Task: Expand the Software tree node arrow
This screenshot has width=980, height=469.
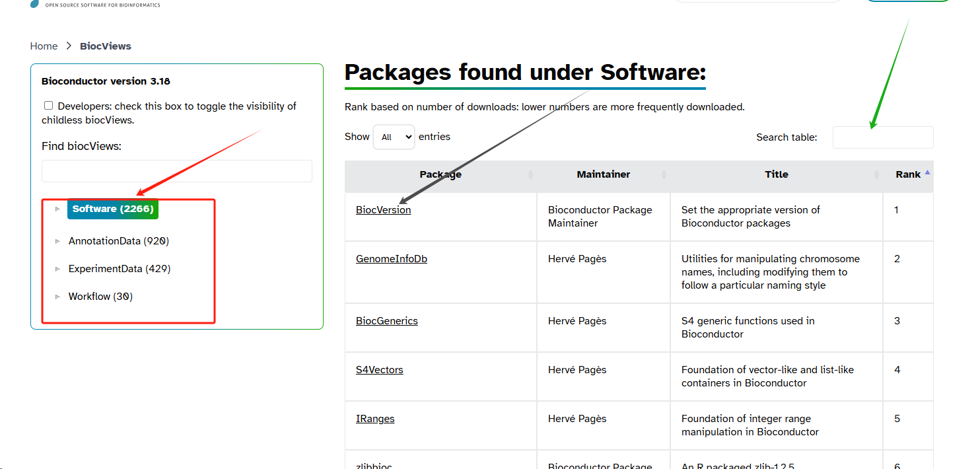Action: coord(58,209)
